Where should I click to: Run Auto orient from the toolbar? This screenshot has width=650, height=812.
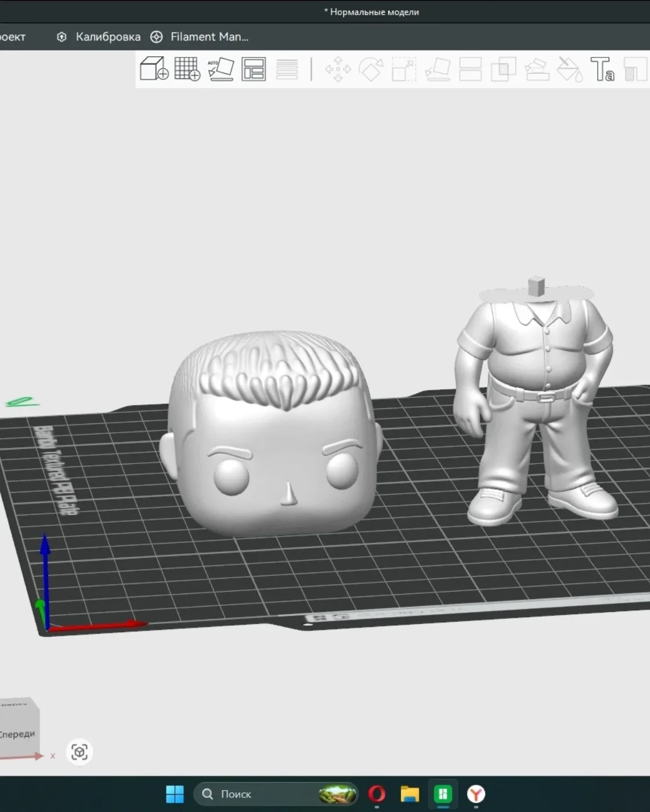point(221,69)
